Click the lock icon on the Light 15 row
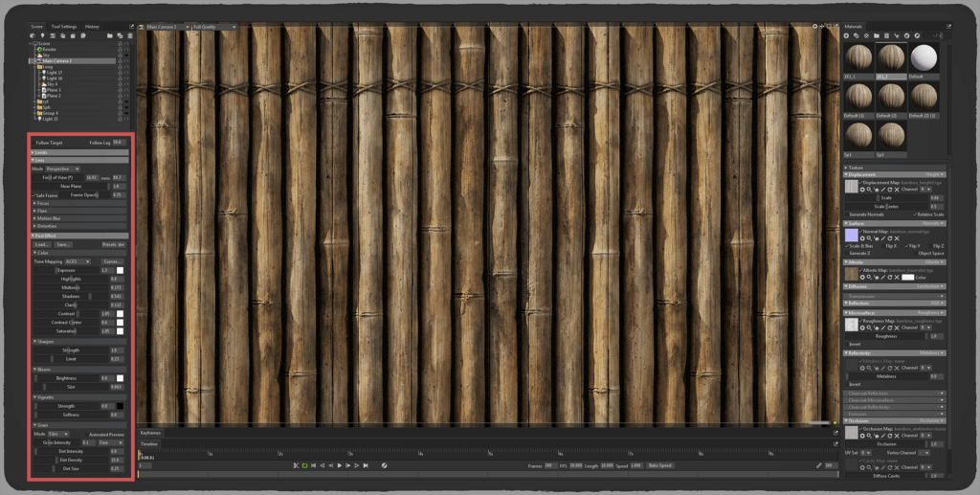Viewport: 980px width, 495px height. [120, 119]
